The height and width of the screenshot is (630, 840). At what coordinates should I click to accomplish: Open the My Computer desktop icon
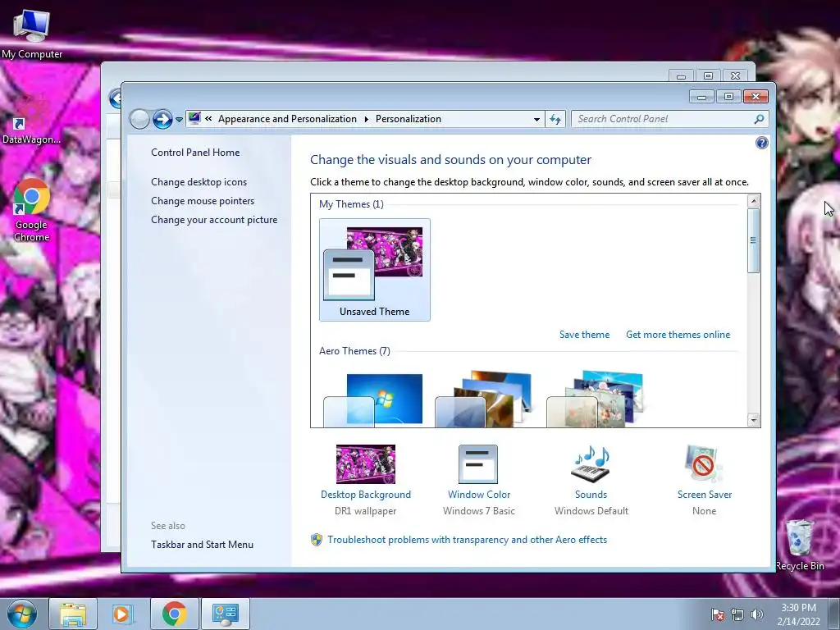click(x=32, y=32)
